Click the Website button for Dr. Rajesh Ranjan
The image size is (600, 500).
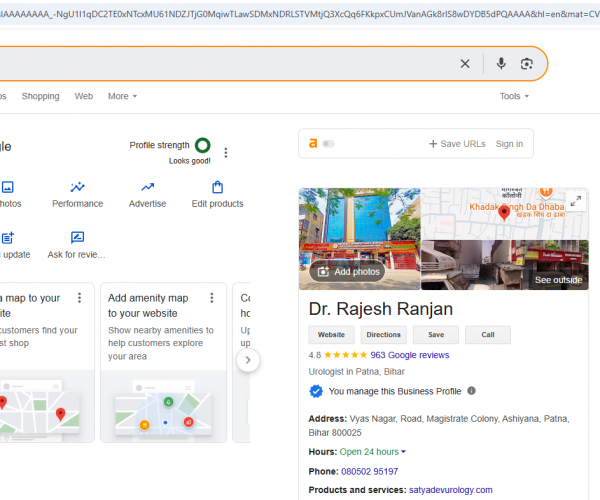click(331, 335)
